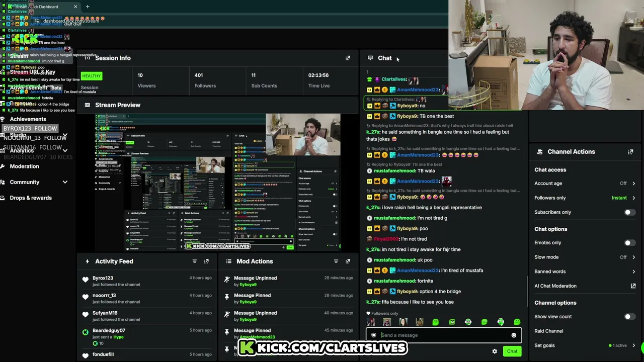Open Account age setting

coord(585,184)
